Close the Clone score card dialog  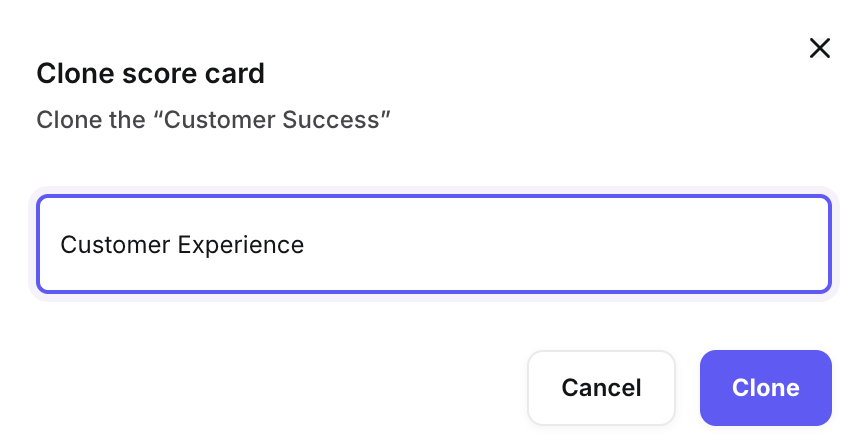click(820, 48)
